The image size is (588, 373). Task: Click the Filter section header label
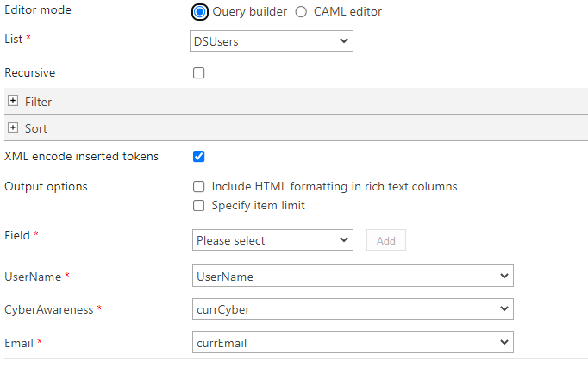(38, 102)
